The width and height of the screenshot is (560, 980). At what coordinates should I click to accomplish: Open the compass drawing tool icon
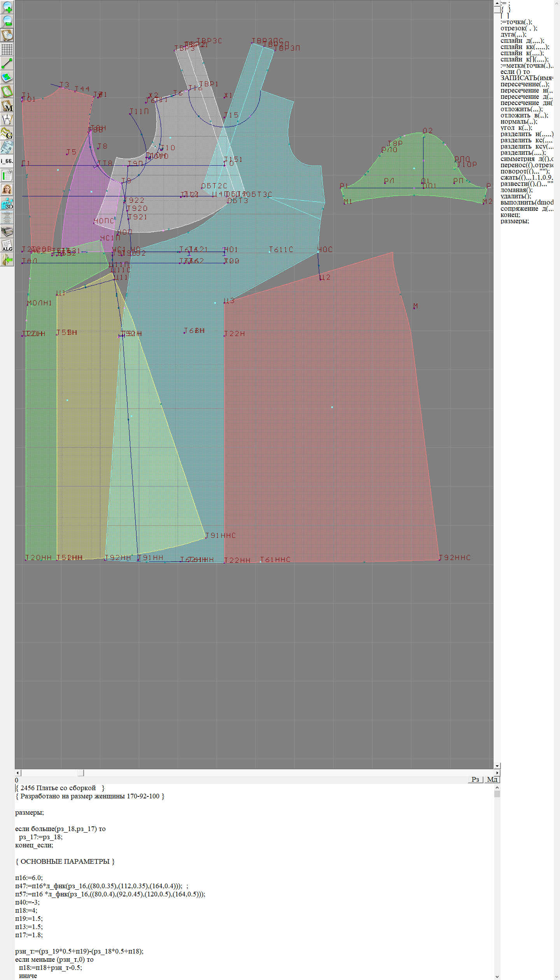coord(7,119)
